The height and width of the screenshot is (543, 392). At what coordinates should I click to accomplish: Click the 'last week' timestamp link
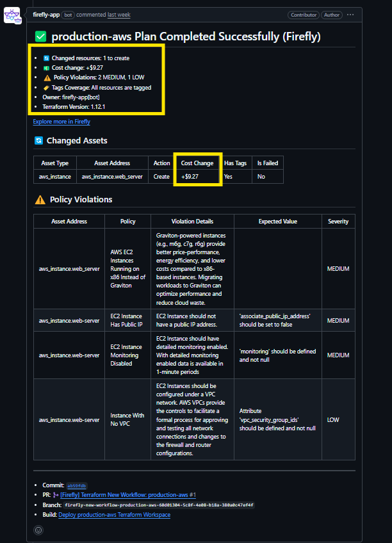pos(118,15)
